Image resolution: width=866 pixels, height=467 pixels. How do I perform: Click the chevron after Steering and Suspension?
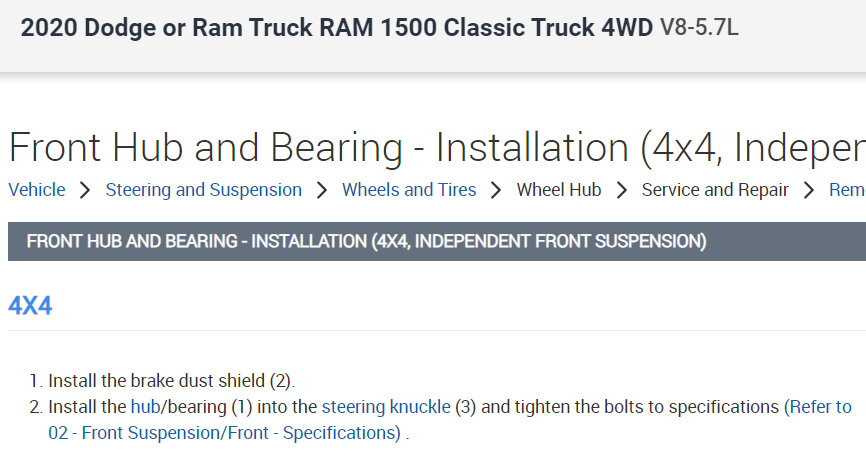pyautogui.click(x=322, y=190)
